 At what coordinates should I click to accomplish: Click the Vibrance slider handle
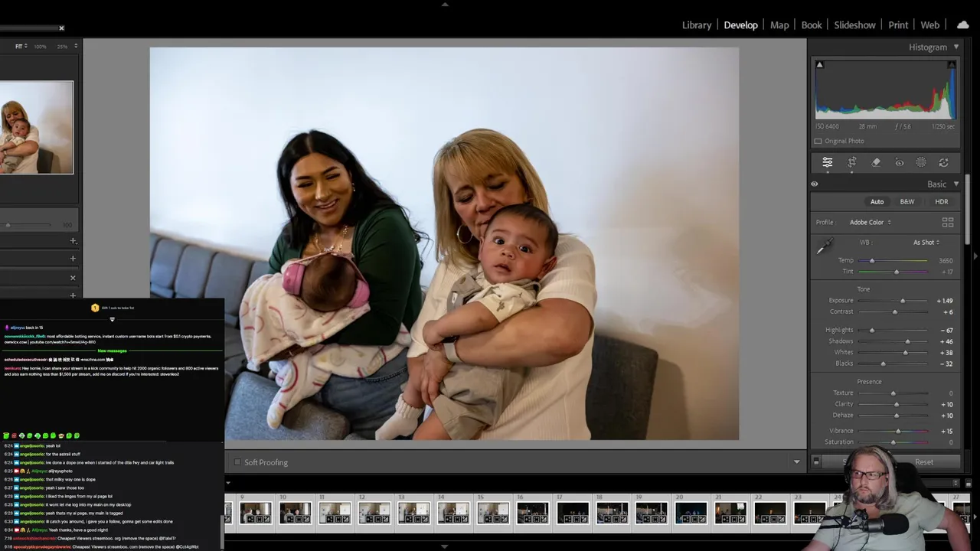tap(898, 431)
